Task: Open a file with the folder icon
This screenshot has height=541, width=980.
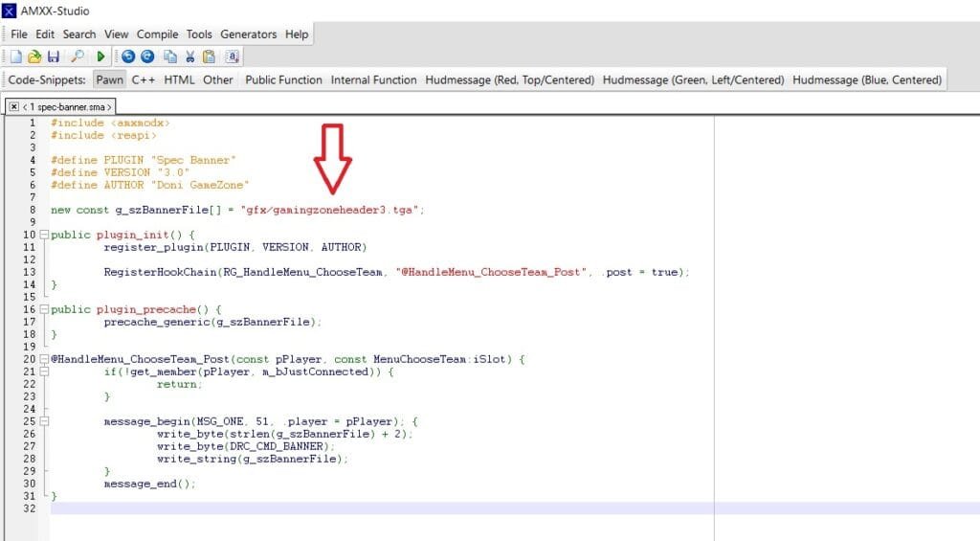Action: (34, 56)
